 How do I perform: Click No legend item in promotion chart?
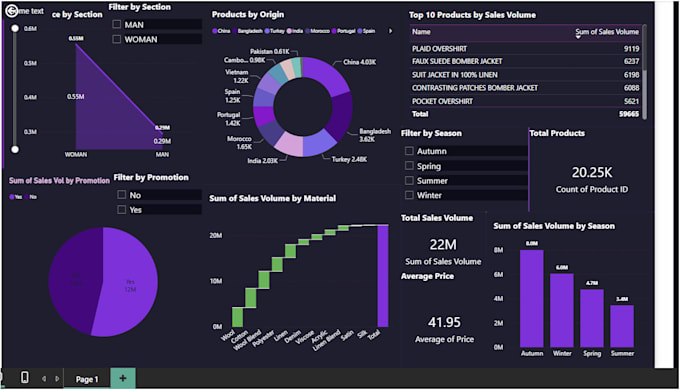[31, 197]
